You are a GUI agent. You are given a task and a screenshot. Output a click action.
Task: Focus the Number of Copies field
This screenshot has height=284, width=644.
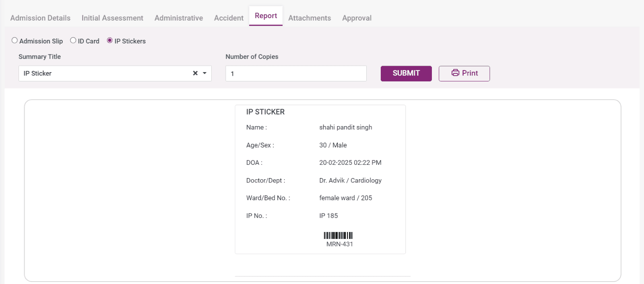(x=296, y=74)
